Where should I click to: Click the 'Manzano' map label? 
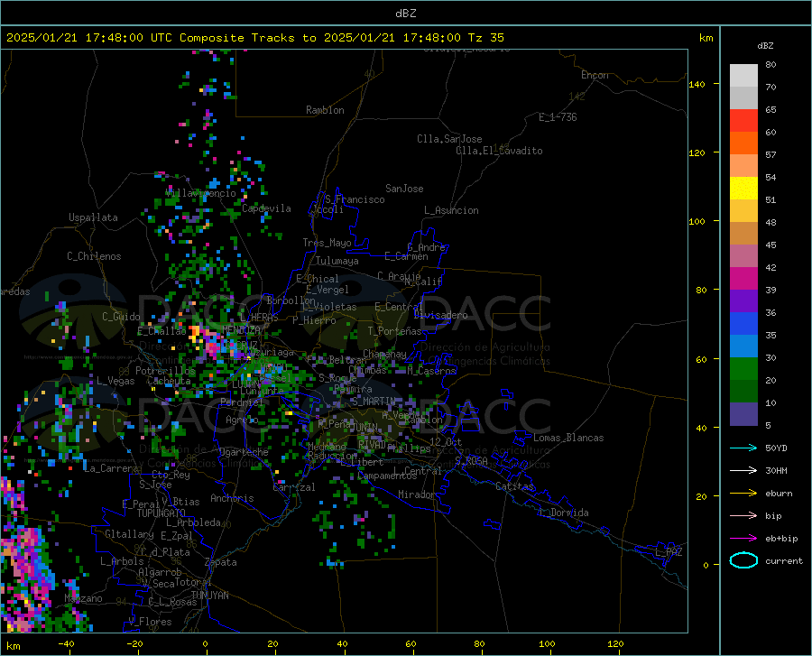pos(83,598)
